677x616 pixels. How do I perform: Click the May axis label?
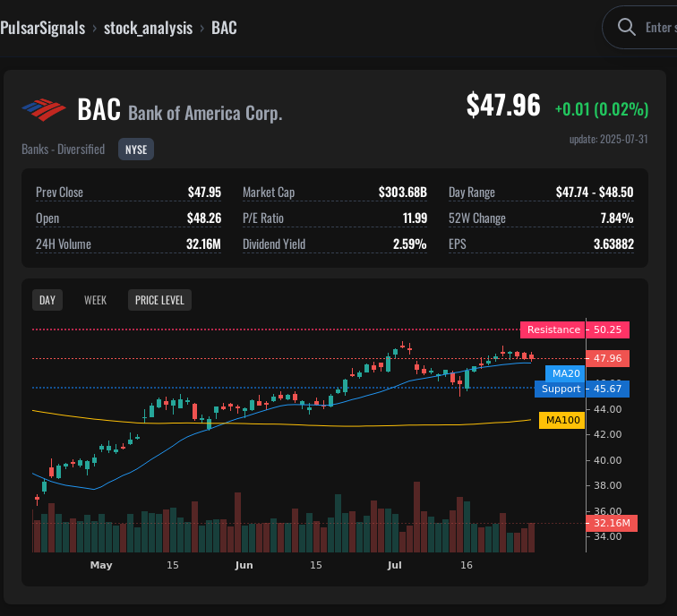(x=101, y=565)
